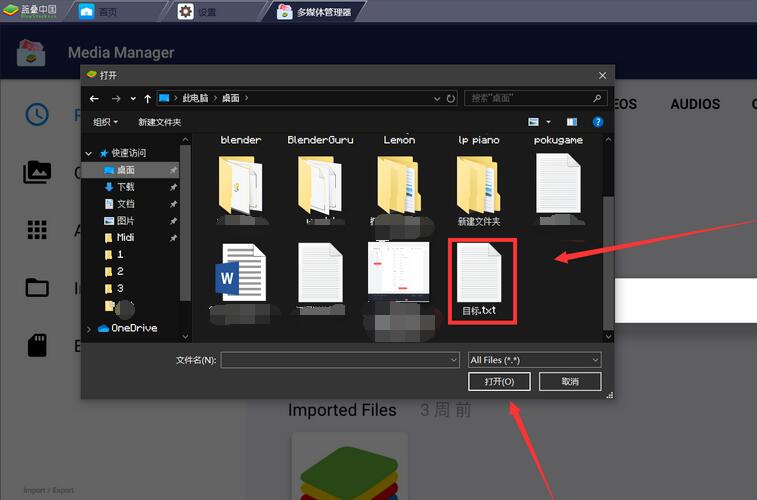Image resolution: width=757 pixels, height=500 pixels.
Task: Select 下载 in the quick access tree
Action: coord(126,187)
